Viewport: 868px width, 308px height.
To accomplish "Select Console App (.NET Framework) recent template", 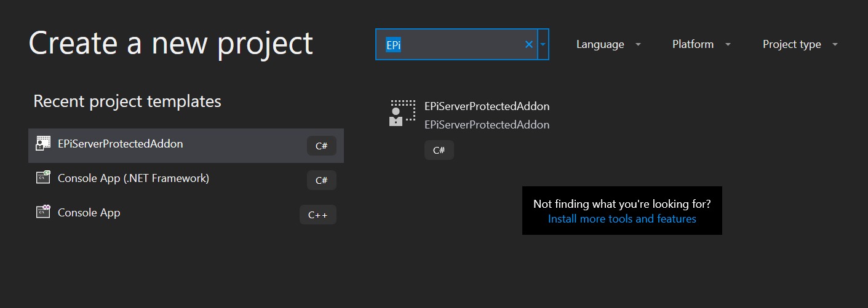I will 133,178.
